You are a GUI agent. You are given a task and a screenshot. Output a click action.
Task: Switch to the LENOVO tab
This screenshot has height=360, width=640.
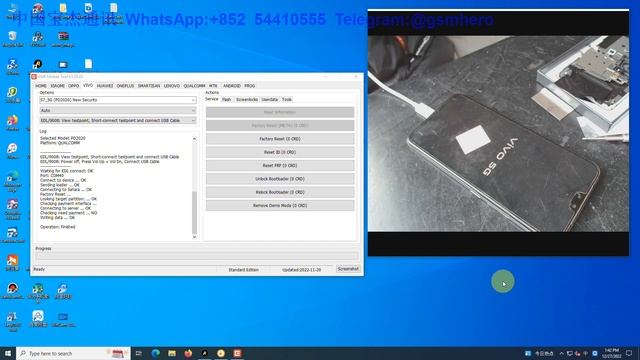171,86
